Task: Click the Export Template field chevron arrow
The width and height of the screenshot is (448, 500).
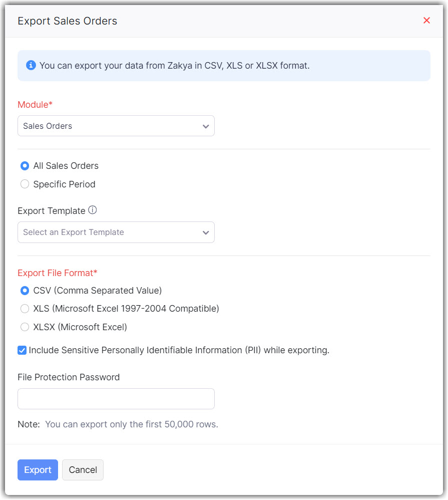Action: [x=206, y=232]
